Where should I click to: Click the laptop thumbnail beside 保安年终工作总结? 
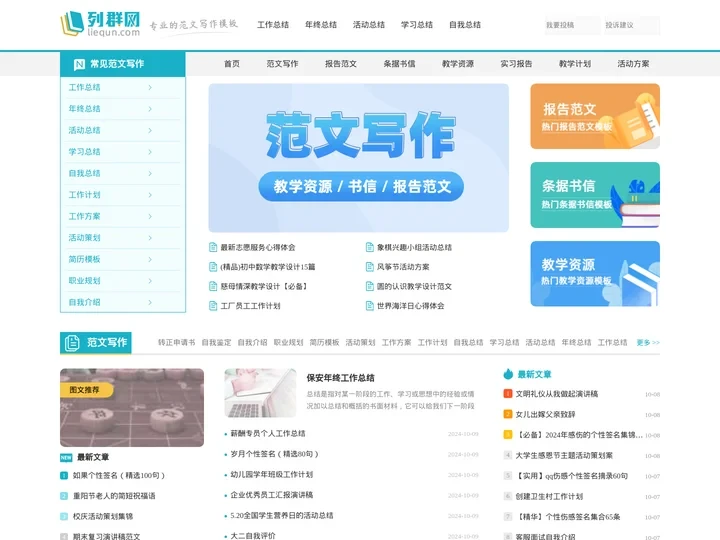pos(260,393)
